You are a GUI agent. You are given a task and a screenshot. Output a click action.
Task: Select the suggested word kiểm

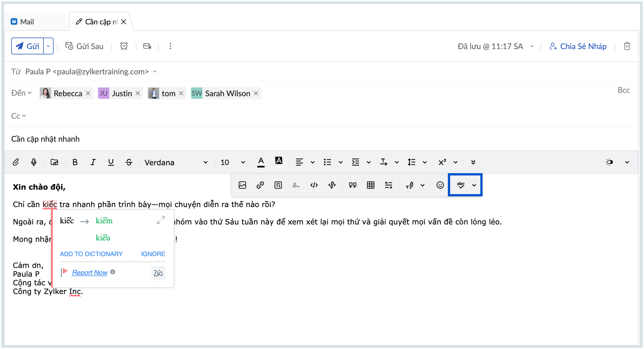(104, 221)
